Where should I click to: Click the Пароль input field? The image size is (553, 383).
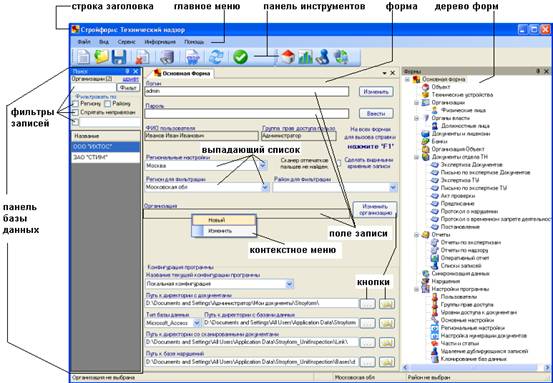coord(247,114)
